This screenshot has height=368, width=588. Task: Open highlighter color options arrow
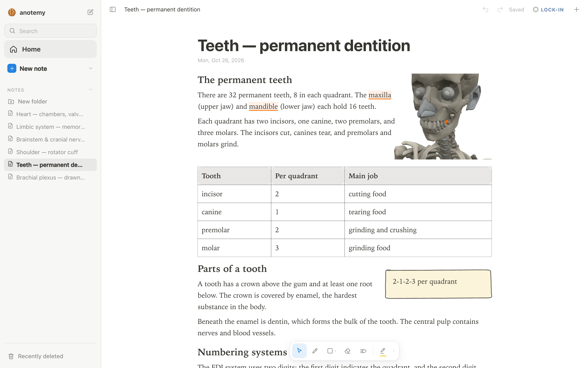pyautogui.click(x=394, y=351)
